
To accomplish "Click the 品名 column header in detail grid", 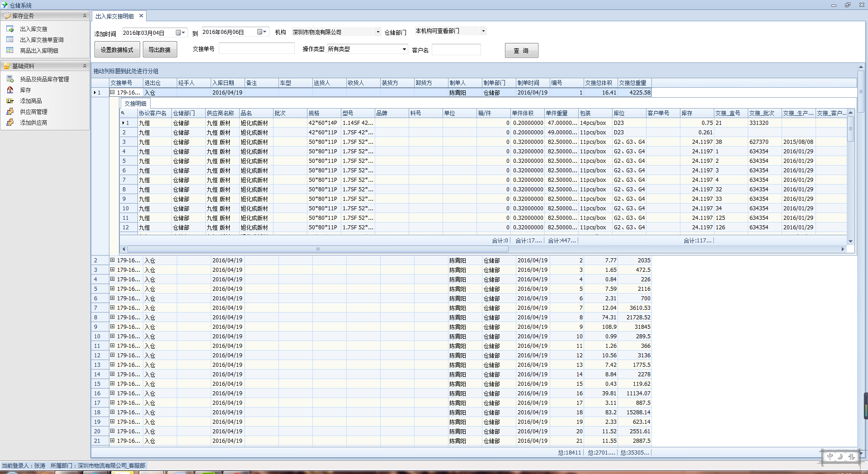I will point(256,113).
